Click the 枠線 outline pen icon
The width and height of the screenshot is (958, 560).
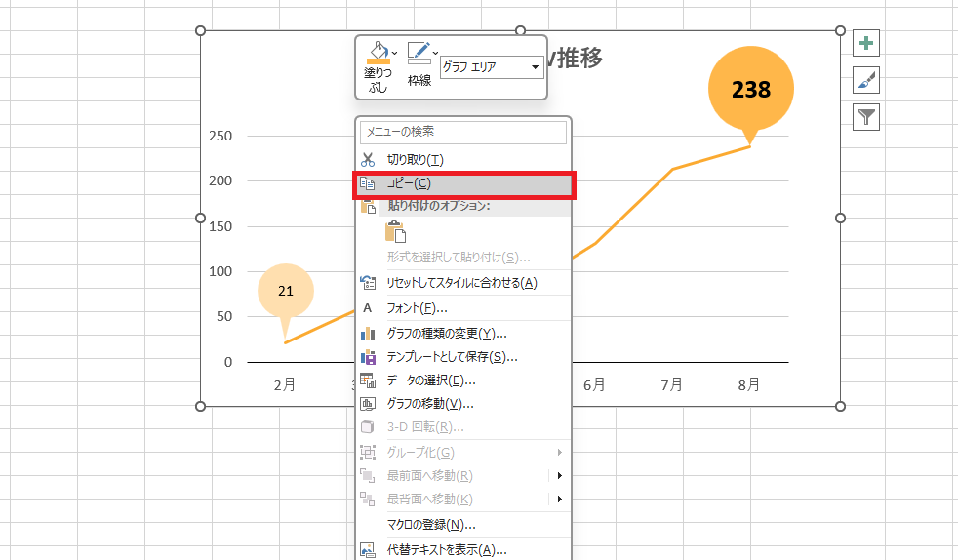[419, 55]
